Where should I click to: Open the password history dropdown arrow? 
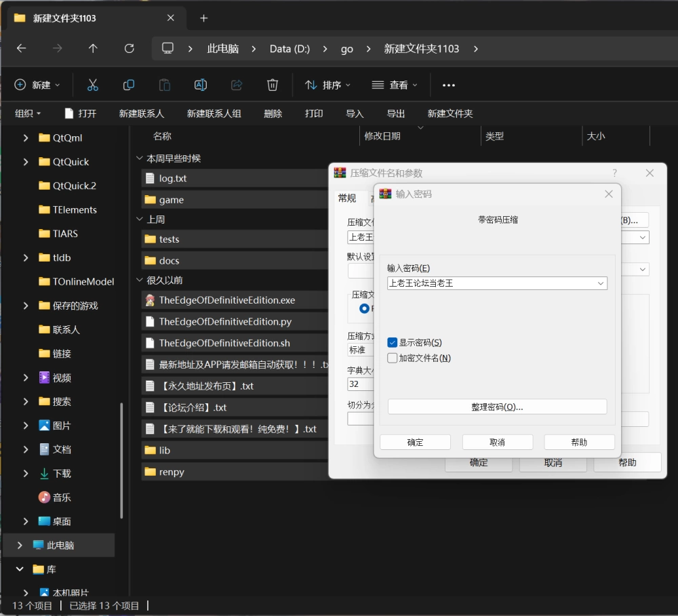click(601, 283)
